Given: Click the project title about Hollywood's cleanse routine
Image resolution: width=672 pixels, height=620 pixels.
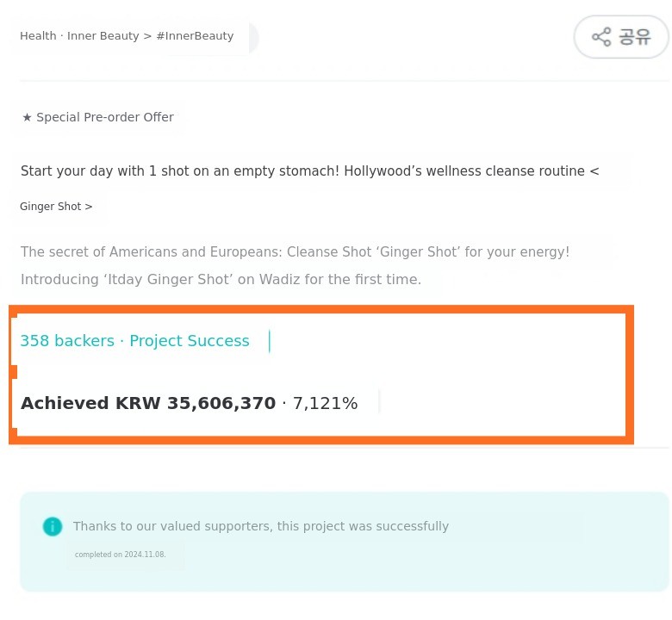Looking at the screenshot, I should [x=309, y=171].
